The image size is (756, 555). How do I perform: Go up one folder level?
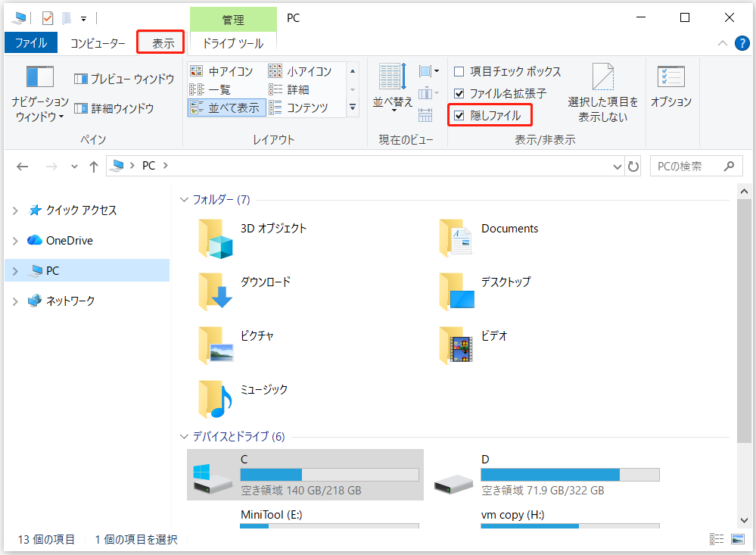click(x=94, y=167)
